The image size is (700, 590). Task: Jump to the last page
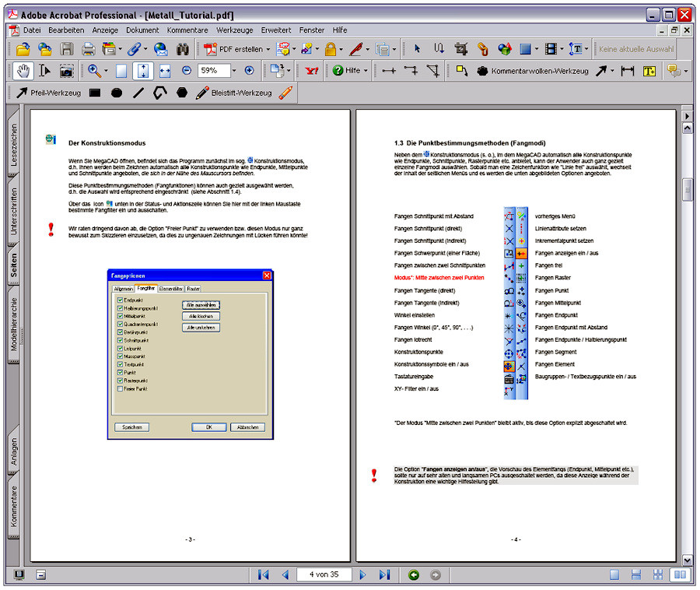point(385,574)
